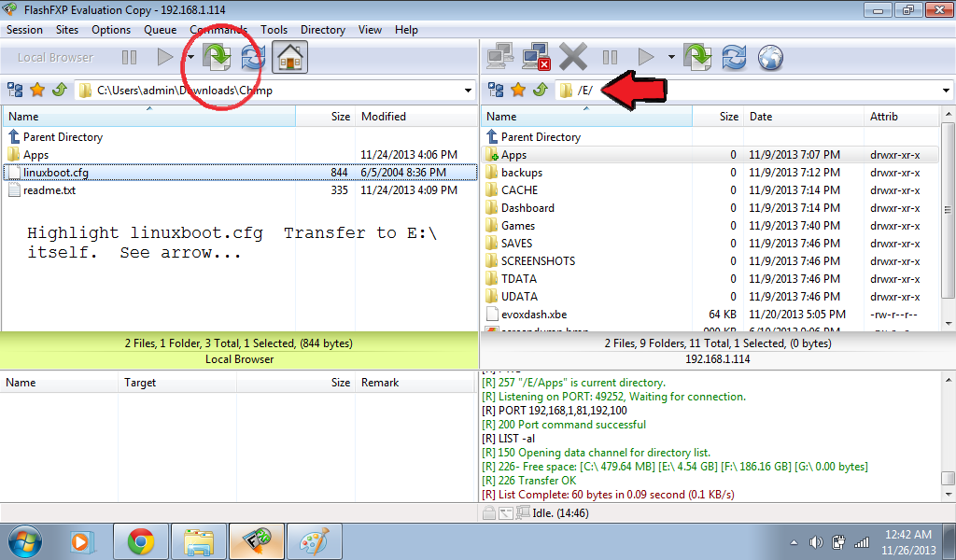956x560 pixels.
Task: Click the remote pane pause icon
Action: tap(610, 57)
